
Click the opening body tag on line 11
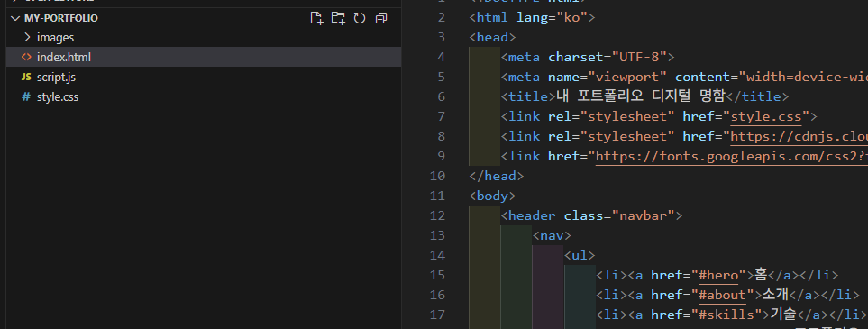[493, 196]
